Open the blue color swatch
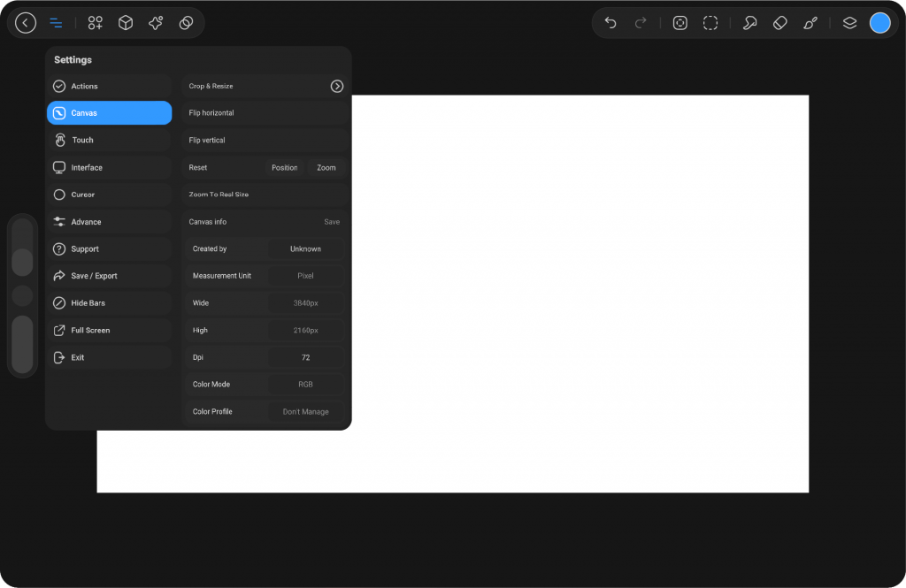The height and width of the screenshot is (588, 906). (x=879, y=23)
